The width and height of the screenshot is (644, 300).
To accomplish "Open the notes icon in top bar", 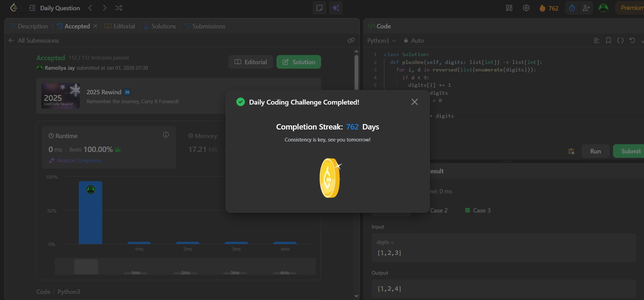I will tap(319, 8).
